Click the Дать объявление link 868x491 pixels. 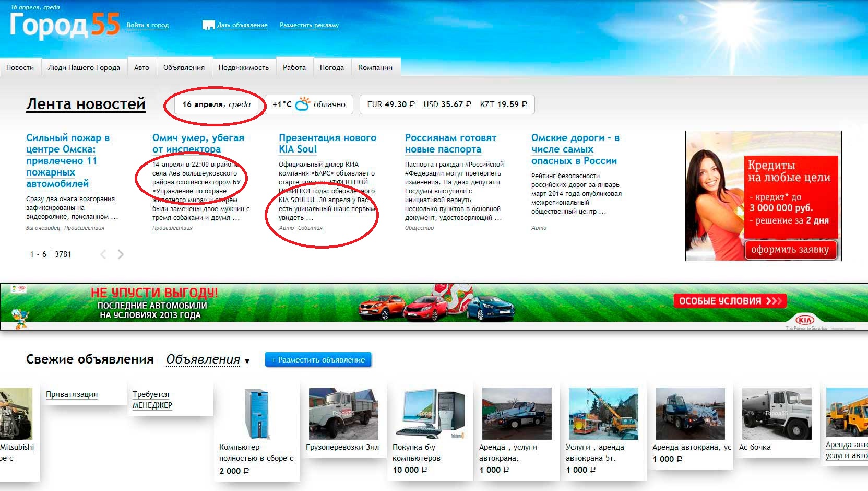tap(242, 25)
